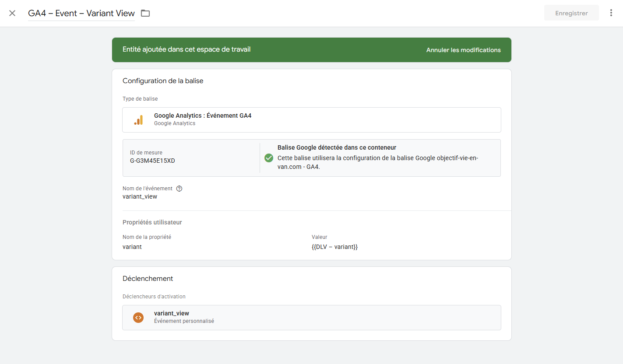Click the green checkmark detection icon

(269, 158)
